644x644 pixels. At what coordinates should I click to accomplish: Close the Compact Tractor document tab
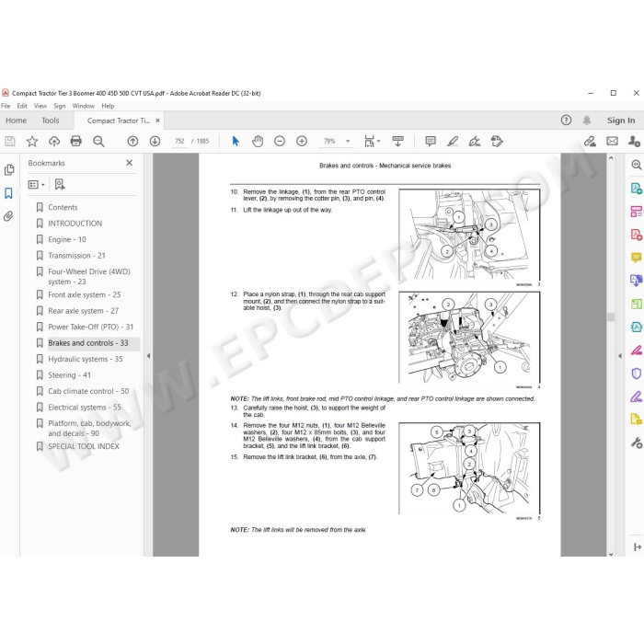click(x=157, y=121)
